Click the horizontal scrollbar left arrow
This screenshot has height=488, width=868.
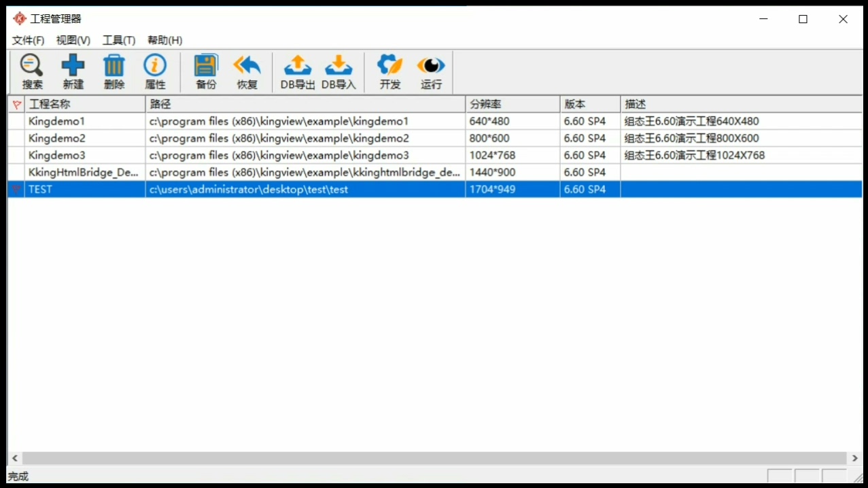click(x=15, y=459)
